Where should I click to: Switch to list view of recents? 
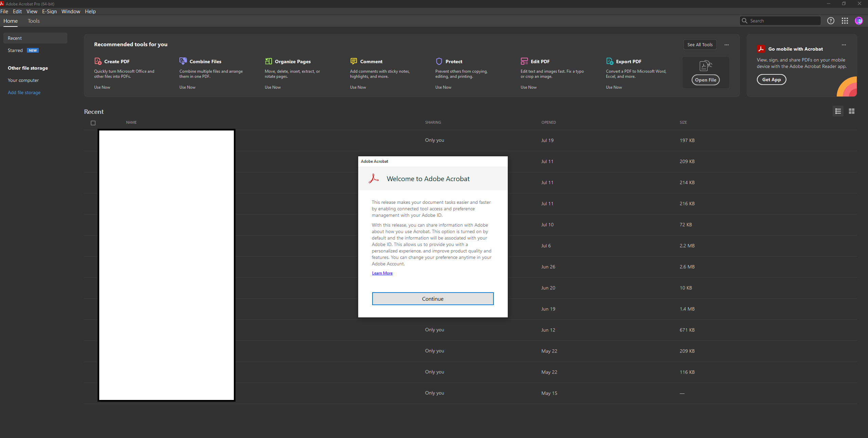pyautogui.click(x=838, y=111)
